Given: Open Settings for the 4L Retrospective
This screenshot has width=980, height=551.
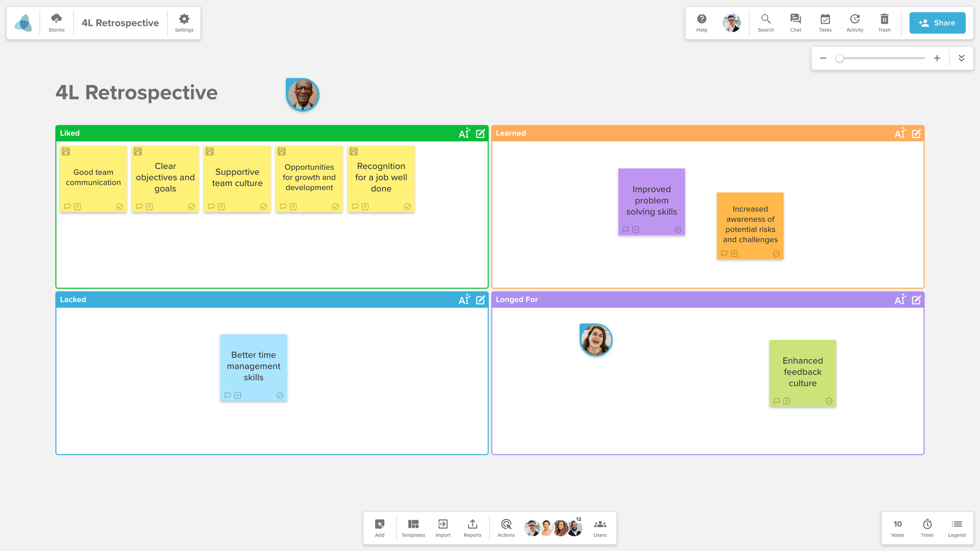Looking at the screenshot, I should point(184,22).
